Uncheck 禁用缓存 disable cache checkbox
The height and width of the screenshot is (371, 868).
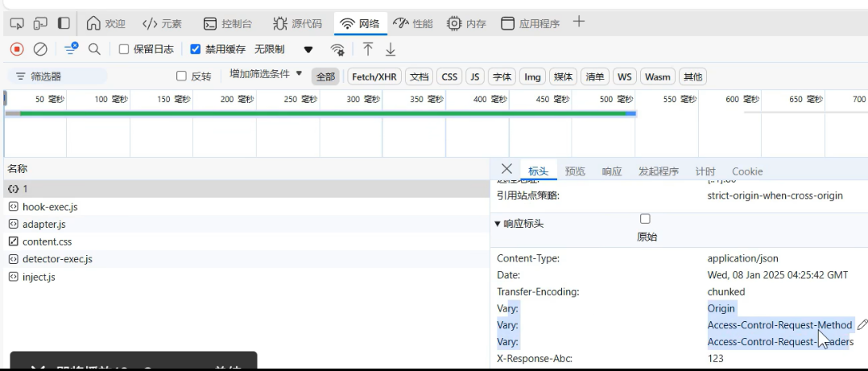click(x=195, y=49)
